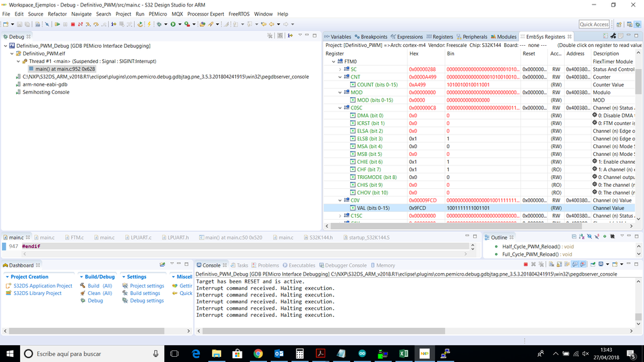Click the External Tools run icon
Viewport: 644px width, 362px height.
click(187, 24)
